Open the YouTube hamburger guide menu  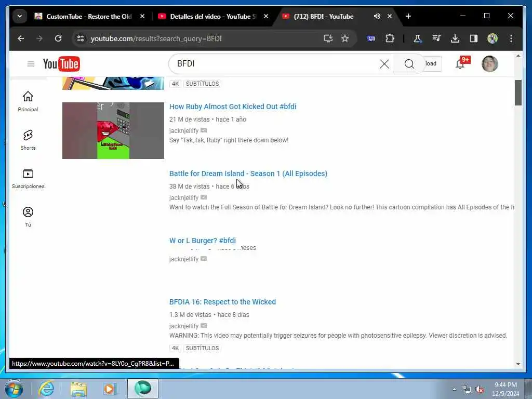pos(31,64)
